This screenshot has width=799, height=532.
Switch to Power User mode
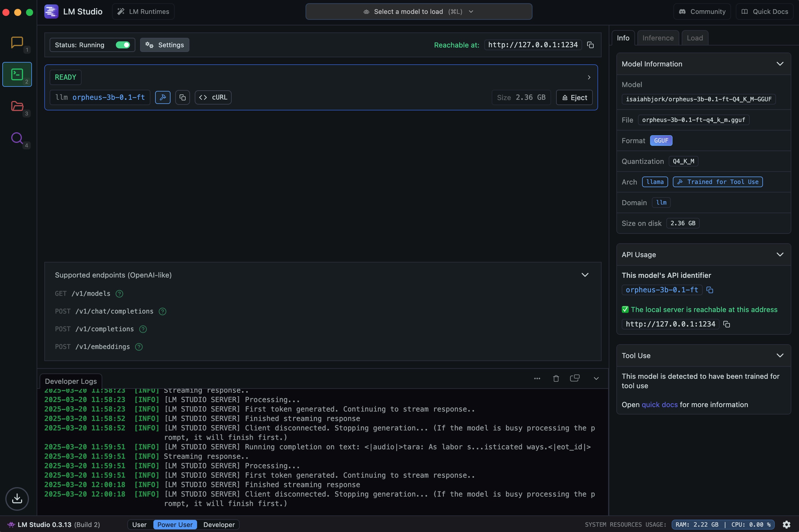pos(175,525)
